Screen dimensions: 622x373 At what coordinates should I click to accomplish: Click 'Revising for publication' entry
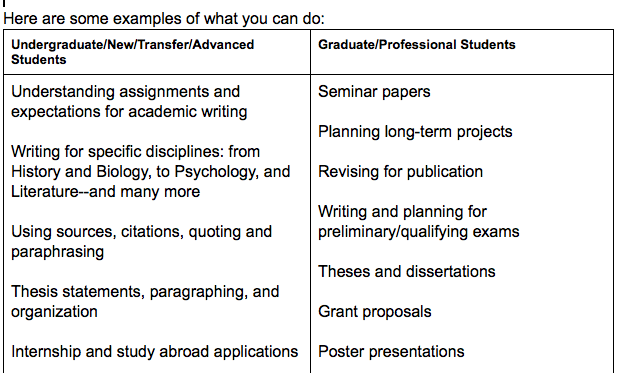(401, 172)
